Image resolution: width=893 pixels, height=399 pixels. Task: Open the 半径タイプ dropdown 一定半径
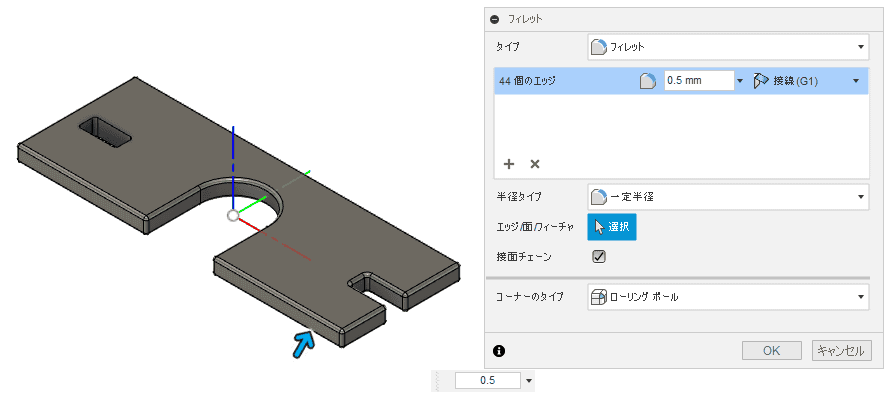[728, 197]
